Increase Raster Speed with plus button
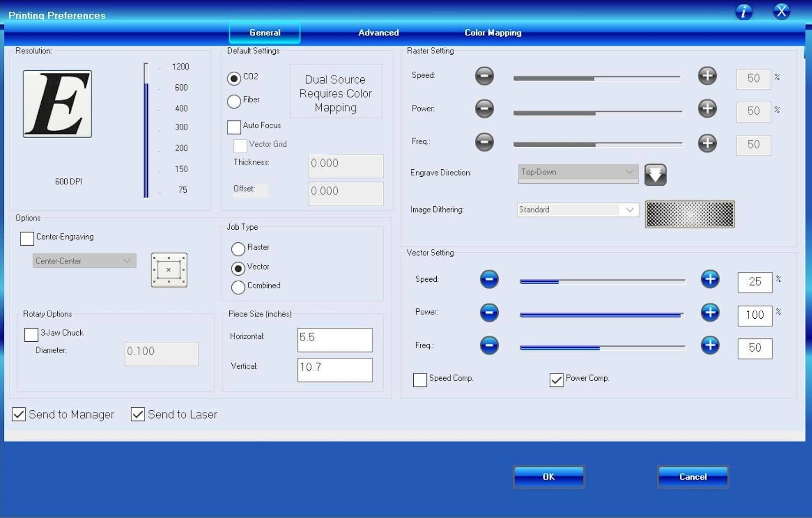Screen dimensions: 812x518 coord(707,75)
